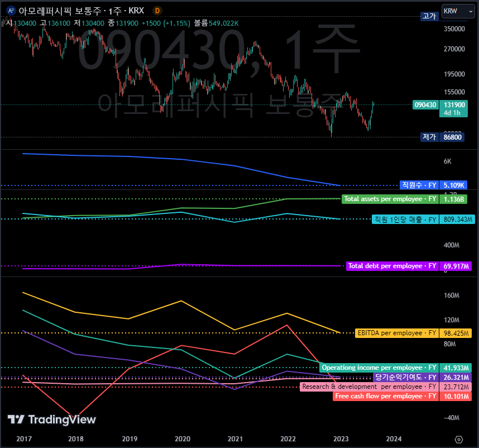Click the 2018 time axis label
Screen dimensions: 479x448
pos(76,439)
